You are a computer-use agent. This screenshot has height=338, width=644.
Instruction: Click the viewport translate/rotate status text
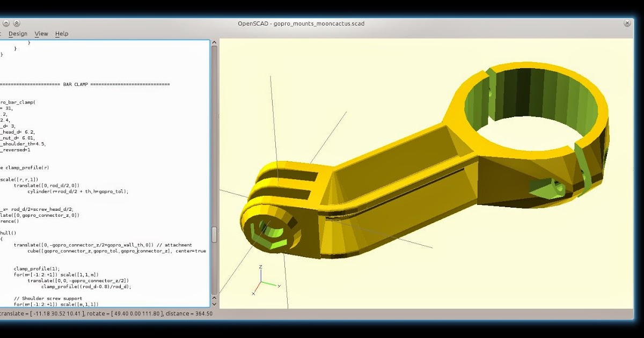[106, 314]
